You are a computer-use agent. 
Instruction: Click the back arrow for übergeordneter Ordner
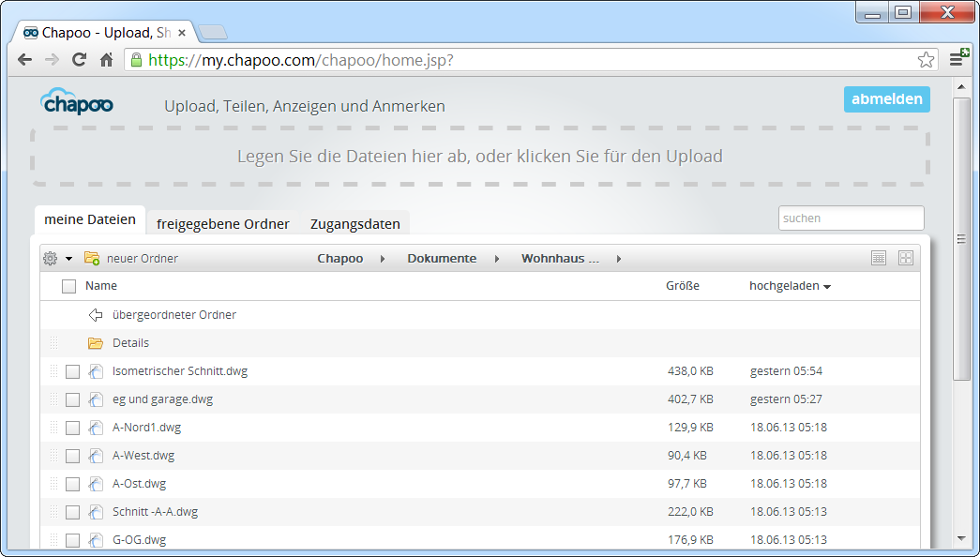[95, 315]
